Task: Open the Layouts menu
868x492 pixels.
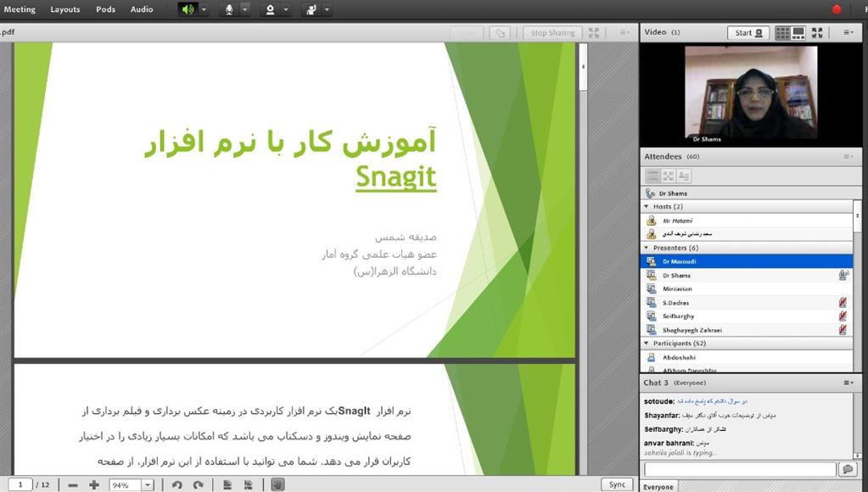Action: point(65,9)
